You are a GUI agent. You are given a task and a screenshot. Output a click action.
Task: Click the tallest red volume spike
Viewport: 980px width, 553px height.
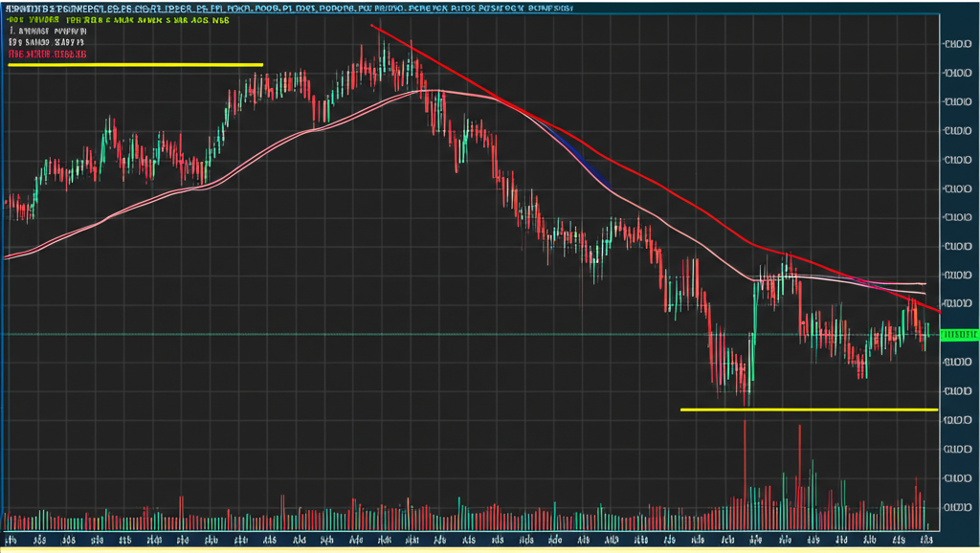click(x=745, y=459)
